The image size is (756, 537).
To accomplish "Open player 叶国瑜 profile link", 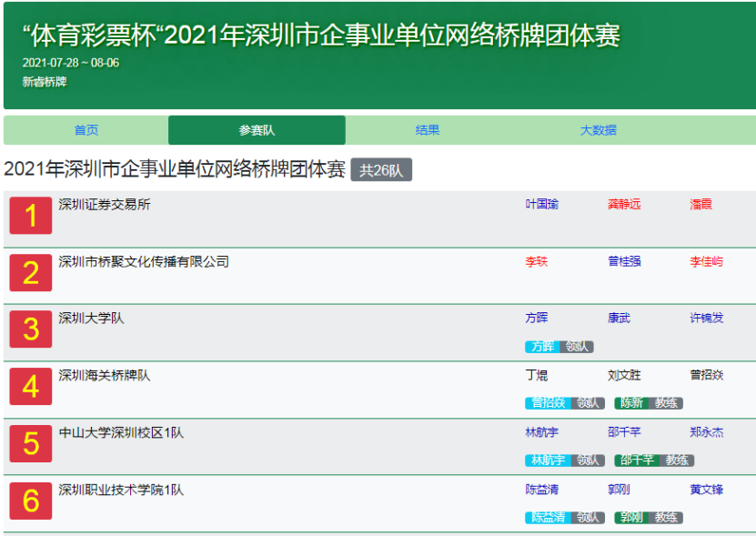I will point(542,204).
